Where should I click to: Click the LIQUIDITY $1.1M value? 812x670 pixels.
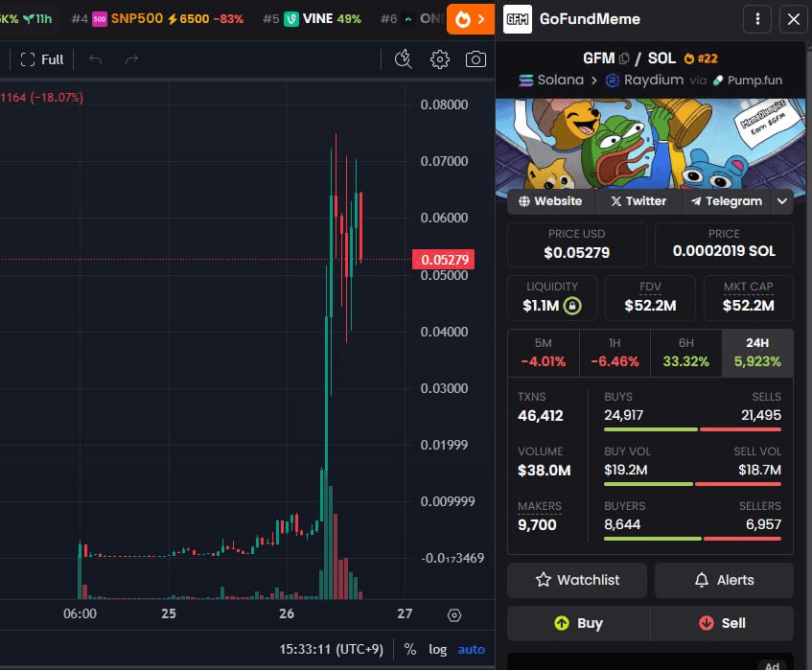click(x=541, y=306)
